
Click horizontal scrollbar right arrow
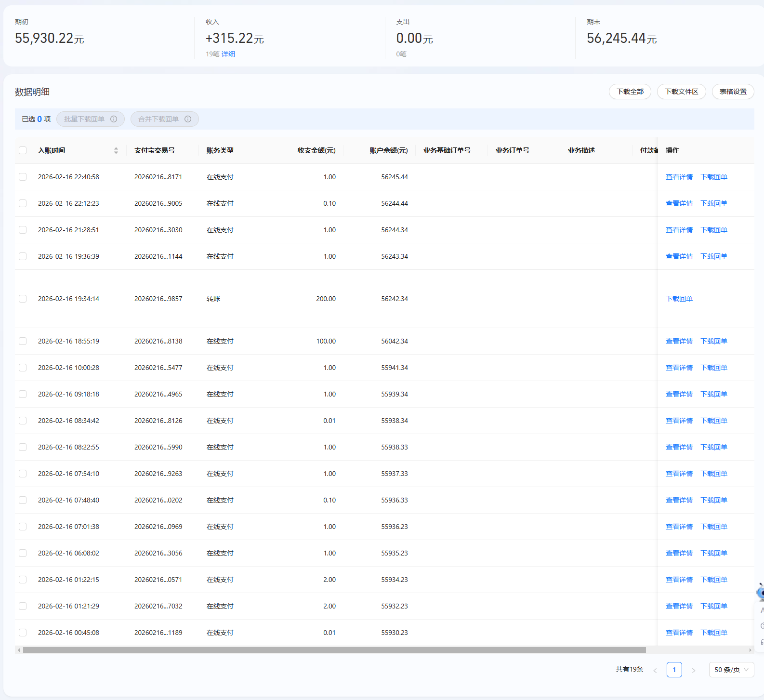pos(750,650)
